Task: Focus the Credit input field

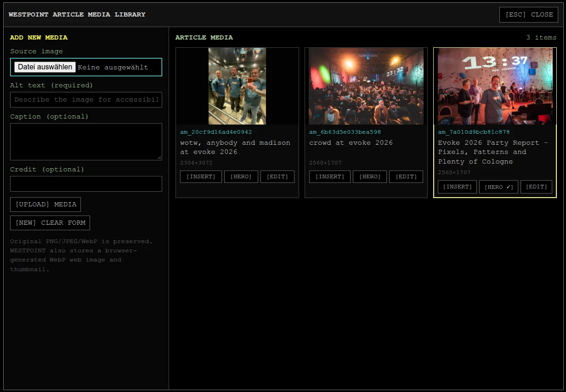Action: pos(86,184)
